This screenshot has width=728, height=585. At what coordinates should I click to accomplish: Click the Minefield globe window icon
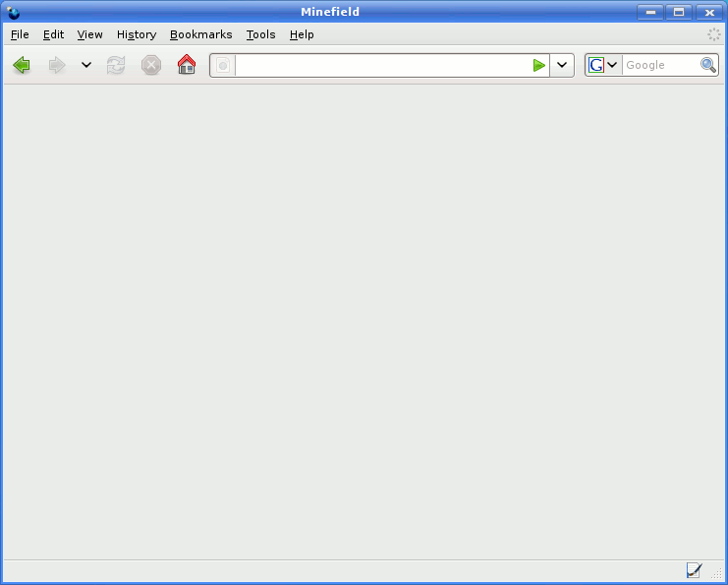coord(13,12)
